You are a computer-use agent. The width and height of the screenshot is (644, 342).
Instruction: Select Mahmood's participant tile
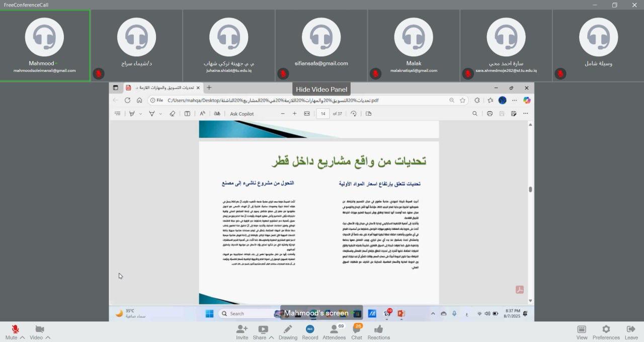tap(45, 45)
